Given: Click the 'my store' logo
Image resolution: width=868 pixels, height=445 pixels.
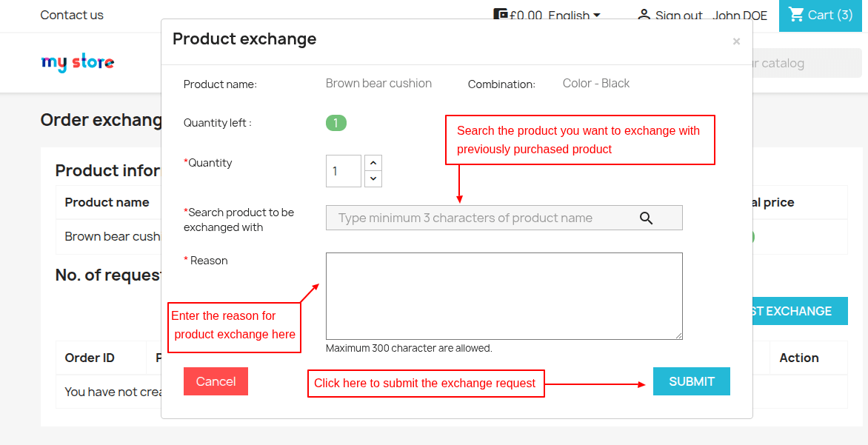Looking at the screenshot, I should tap(77, 62).
